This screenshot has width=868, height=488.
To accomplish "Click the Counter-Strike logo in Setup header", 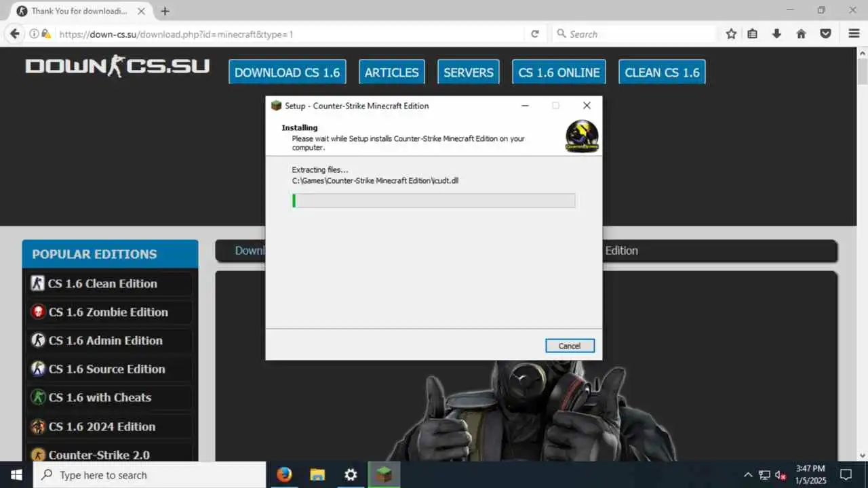I will click(x=582, y=136).
